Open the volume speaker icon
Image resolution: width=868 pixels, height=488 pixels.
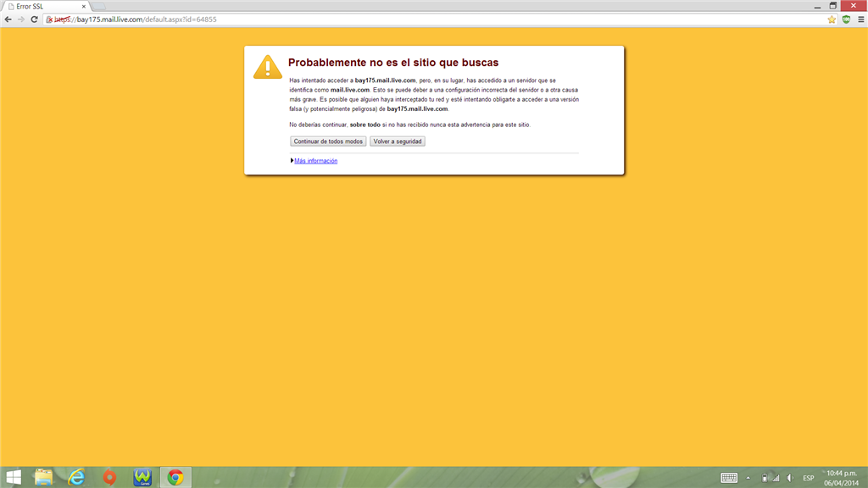pyautogui.click(x=790, y=478)
